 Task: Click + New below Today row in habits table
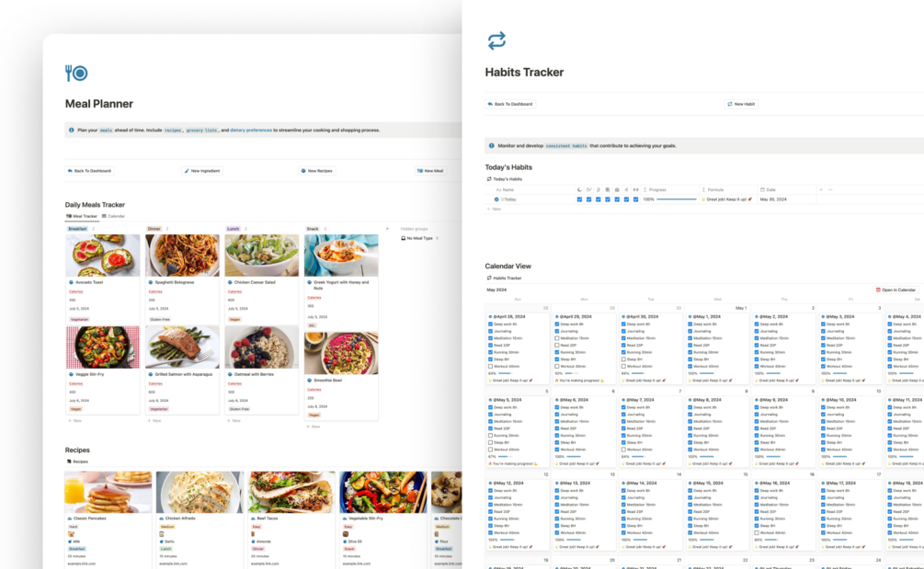(x=494, y=209)
